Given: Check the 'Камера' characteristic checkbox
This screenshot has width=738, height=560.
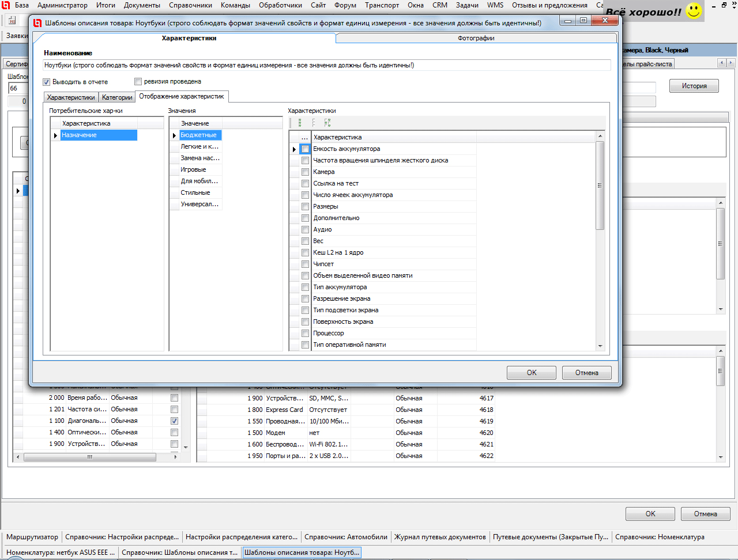Looking at the screenshot, I should coord(305,172).
